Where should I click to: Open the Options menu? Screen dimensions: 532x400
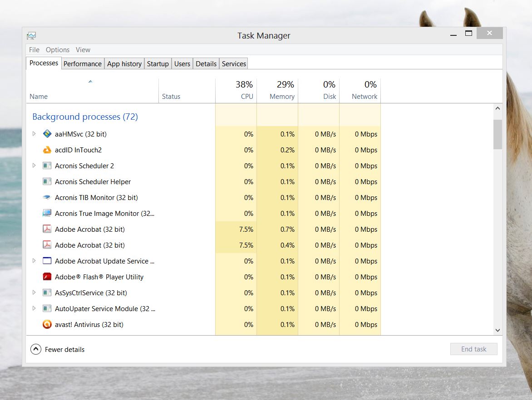click(x=58, y=50)
